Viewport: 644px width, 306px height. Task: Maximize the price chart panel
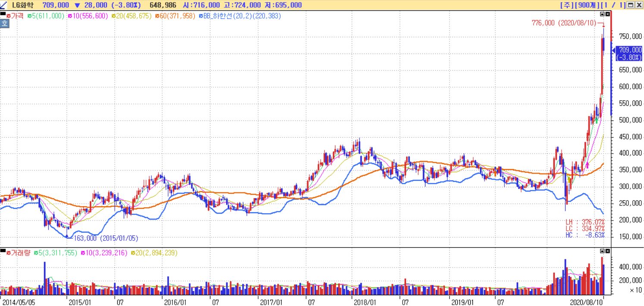[x=602, y=14]
